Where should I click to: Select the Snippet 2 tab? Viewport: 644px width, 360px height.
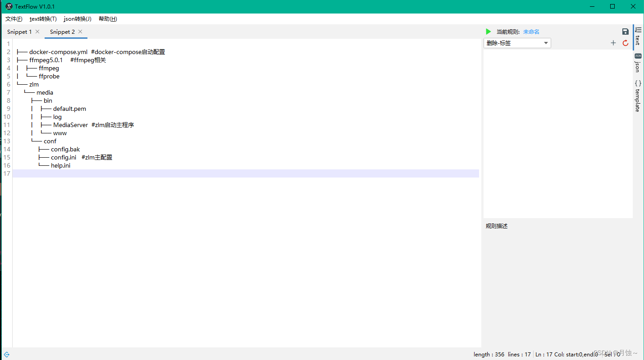click(x=62, y=32)
